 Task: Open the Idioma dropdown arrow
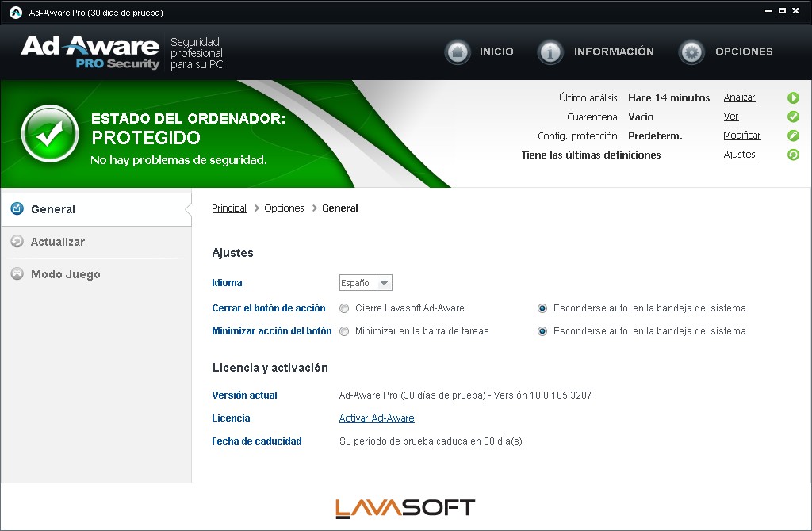[x=385, y=283]
